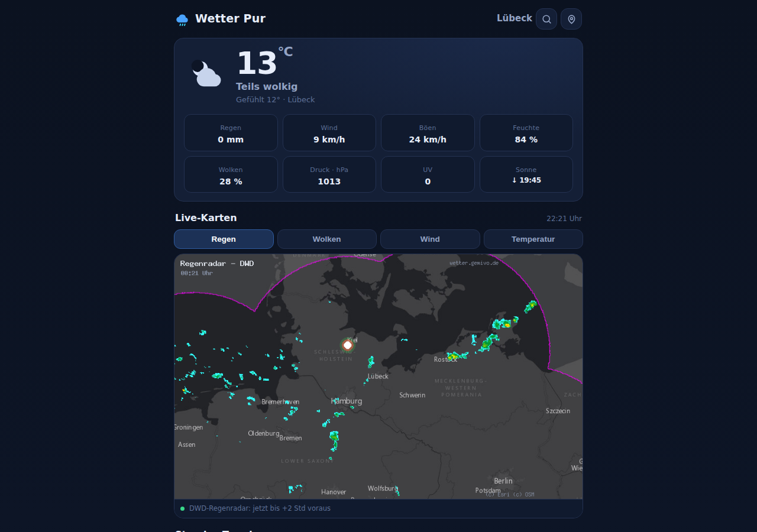Click the Regen 0 mm tile
The width and height of the screenshot is (757, 532).
pyautogui.click(x=231, y=133)
